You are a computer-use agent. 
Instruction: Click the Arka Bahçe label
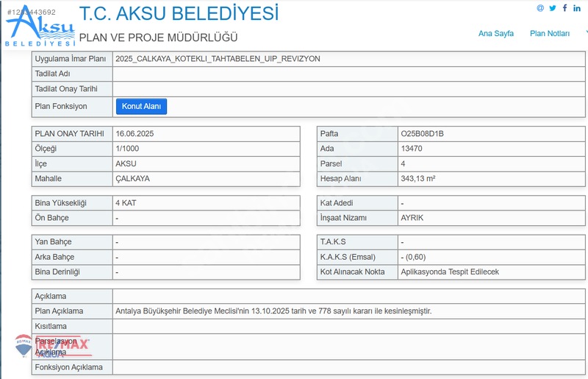point(54,258)
